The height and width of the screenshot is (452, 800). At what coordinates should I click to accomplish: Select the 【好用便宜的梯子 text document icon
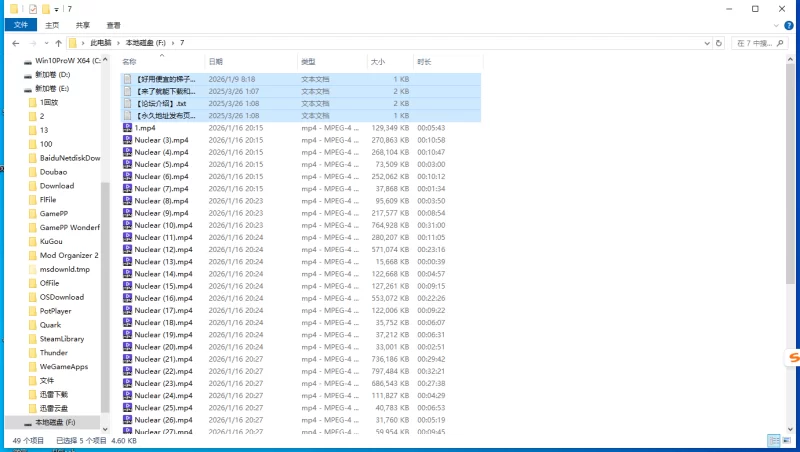coord(128,79)
